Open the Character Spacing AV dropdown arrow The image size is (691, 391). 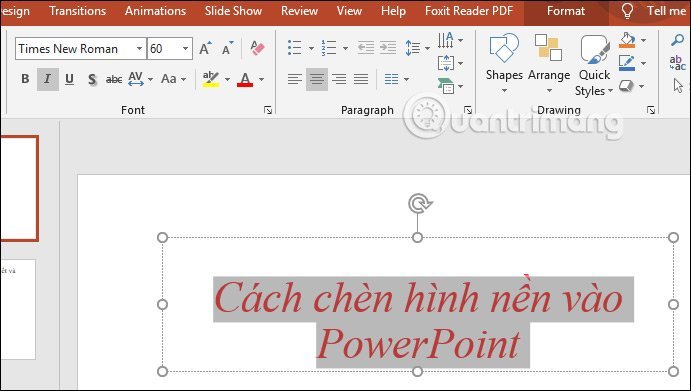pos(150,79)
